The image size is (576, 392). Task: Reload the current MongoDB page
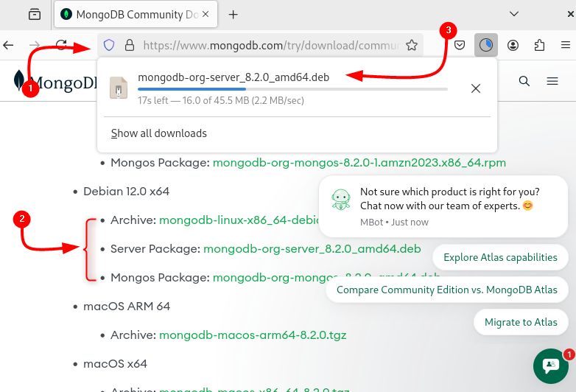(62, 45)
